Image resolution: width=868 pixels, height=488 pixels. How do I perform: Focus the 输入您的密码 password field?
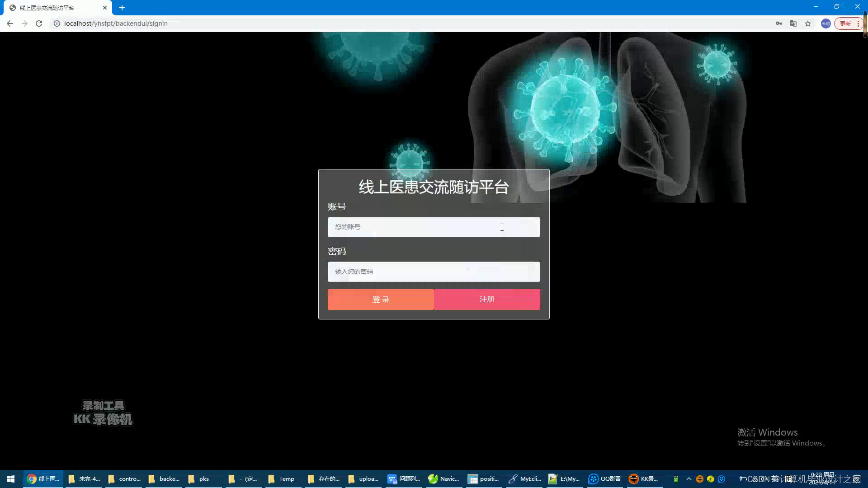point(434,272)
